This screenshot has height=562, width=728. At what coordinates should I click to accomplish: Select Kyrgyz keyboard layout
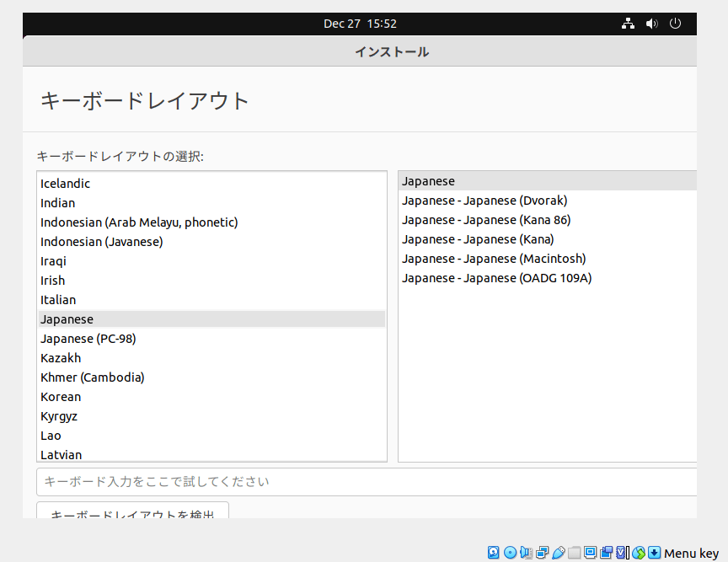211,416
